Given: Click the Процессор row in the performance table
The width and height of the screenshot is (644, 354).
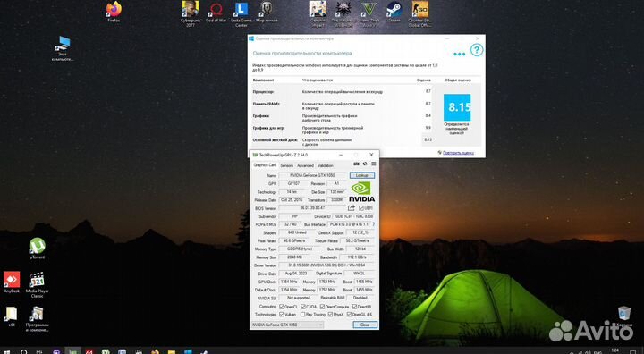Looking at the screenshot, I should (342, 92).
